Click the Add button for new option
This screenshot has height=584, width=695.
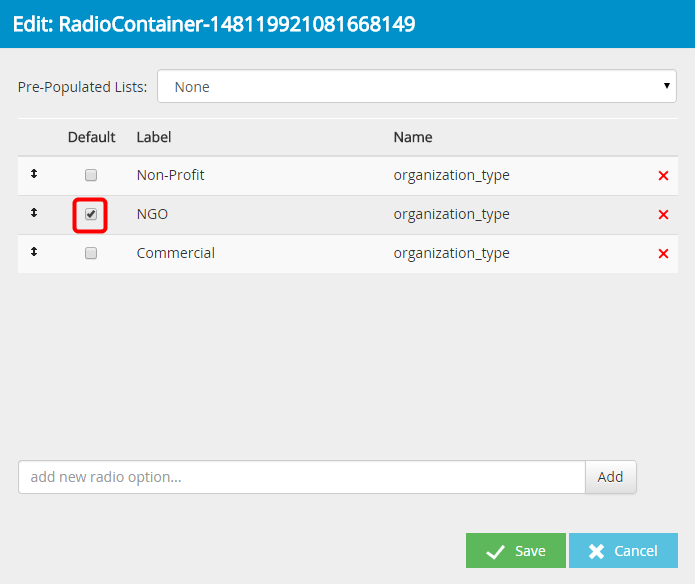click(610, 477)
